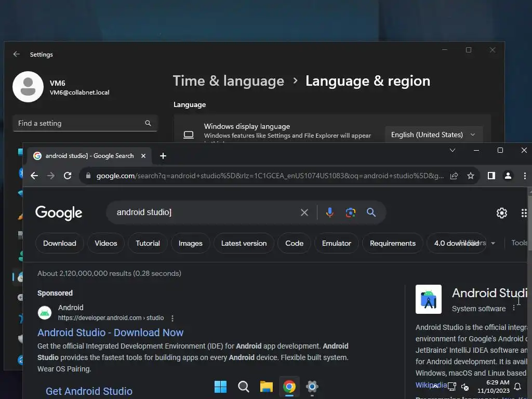The image size is (532, 399).
Task: Open the Windows display language dropdown
Action: (x=434, y=135)
